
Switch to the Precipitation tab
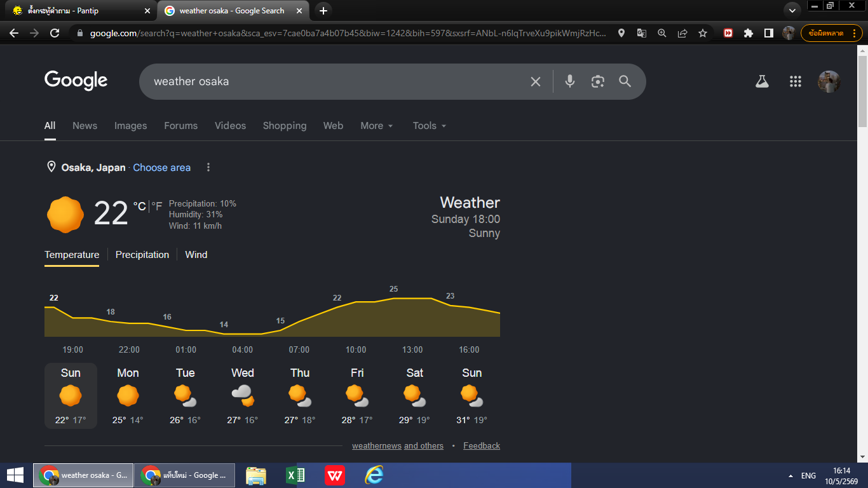[142, 254]
